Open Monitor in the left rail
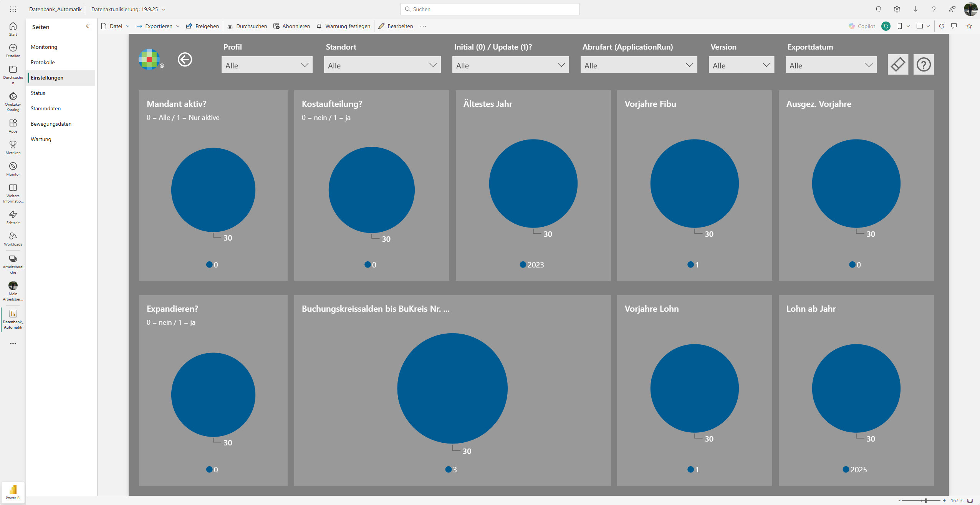 (x=13, y=169)
